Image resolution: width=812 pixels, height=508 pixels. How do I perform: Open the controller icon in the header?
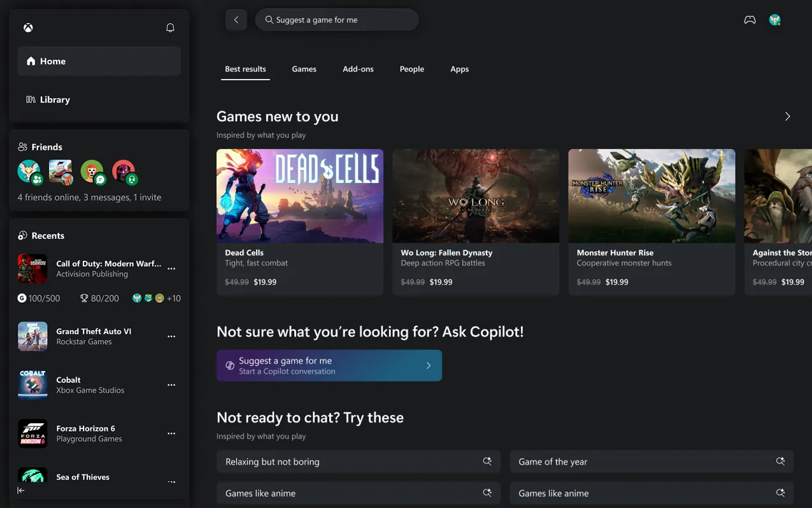point(750,20)
